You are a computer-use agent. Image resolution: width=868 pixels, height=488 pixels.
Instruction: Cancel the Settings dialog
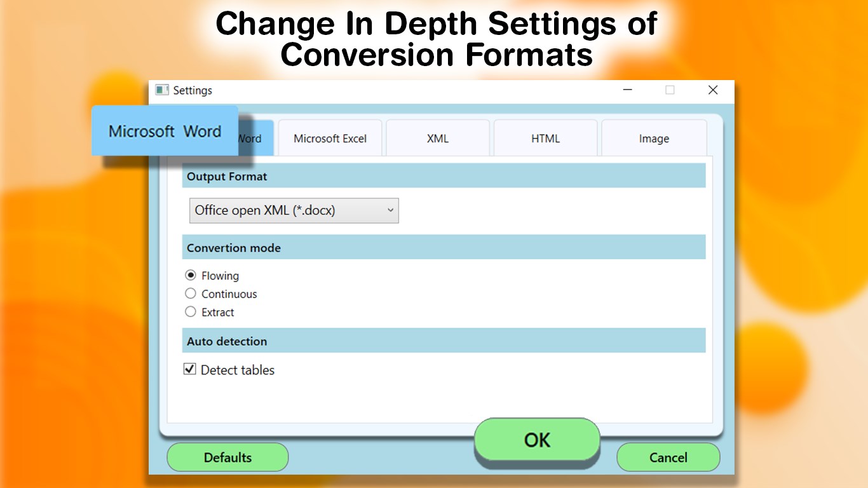click(x=668, y=457)
